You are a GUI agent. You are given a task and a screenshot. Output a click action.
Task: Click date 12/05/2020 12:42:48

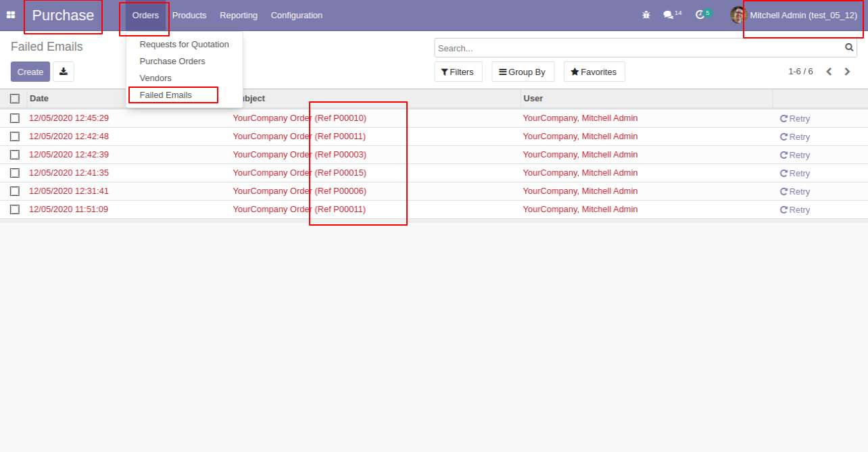click(x=69, y=136)
